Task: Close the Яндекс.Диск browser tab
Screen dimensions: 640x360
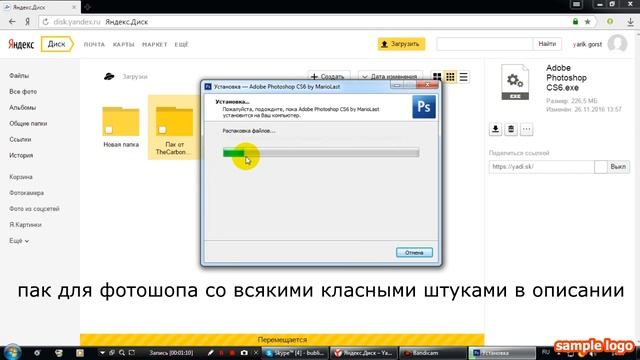Action: [74, 7]
